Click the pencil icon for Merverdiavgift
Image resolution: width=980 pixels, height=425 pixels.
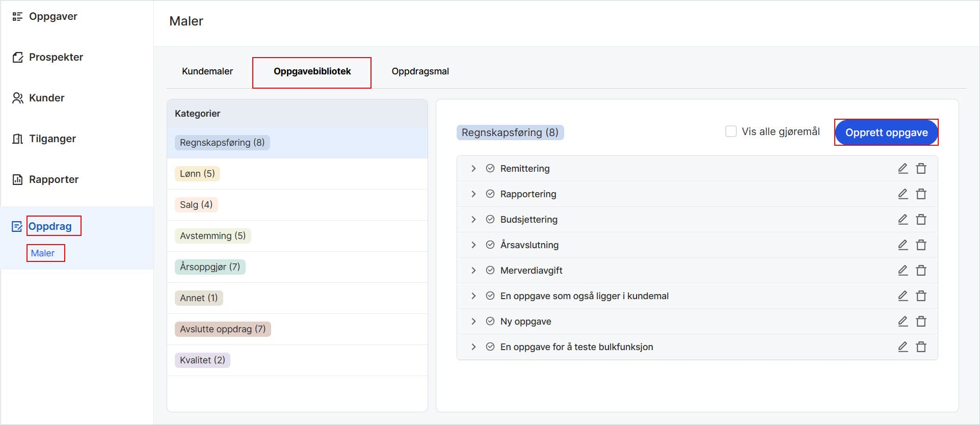tap(903, 271)
